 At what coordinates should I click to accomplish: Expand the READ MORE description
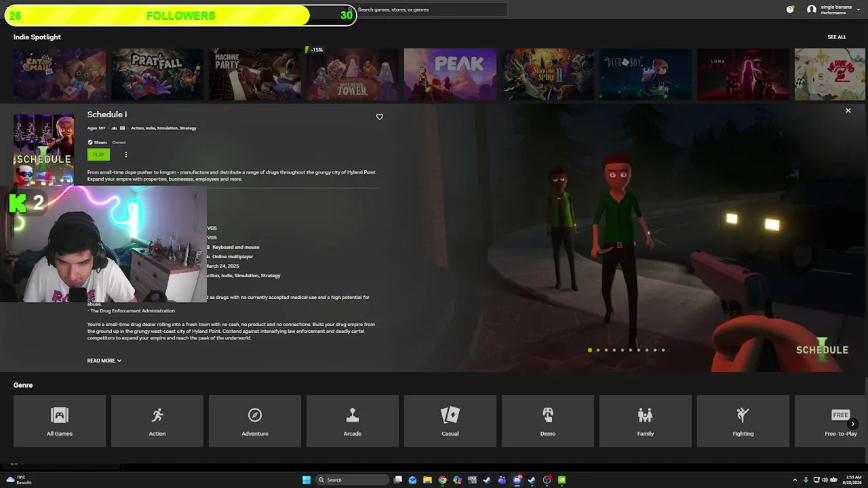pyautogui.click(x=104, y=361)
